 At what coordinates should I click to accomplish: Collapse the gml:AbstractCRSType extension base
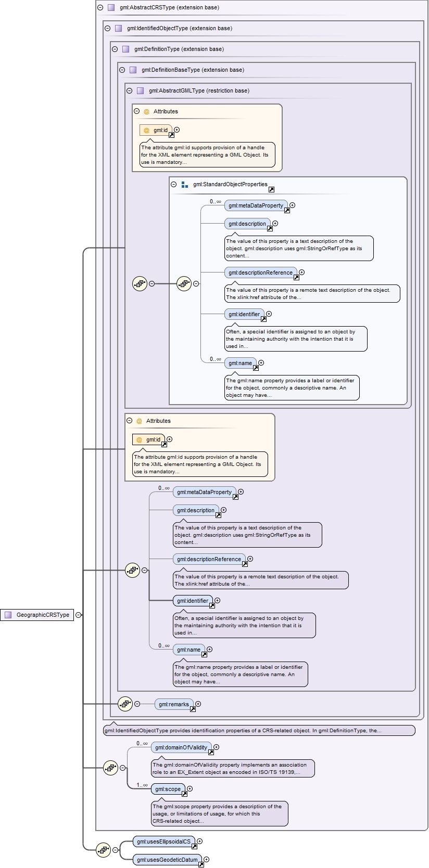(100, 7)
